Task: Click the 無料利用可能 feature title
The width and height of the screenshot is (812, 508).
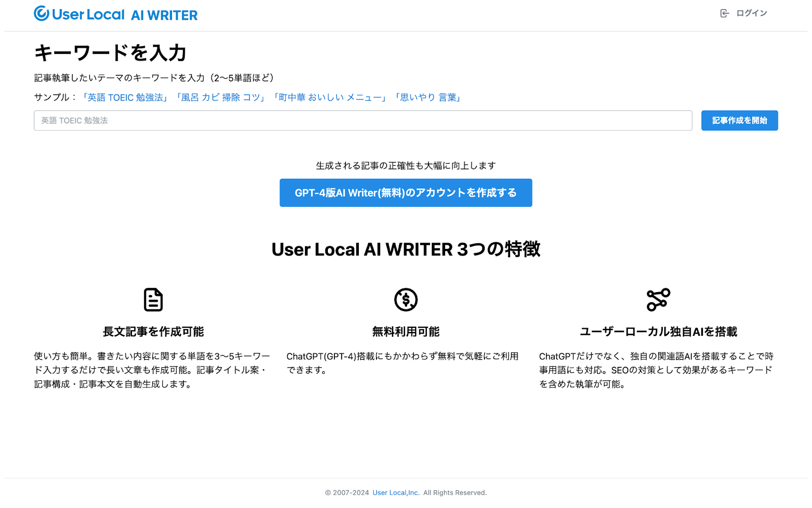Action: (406, 332)
